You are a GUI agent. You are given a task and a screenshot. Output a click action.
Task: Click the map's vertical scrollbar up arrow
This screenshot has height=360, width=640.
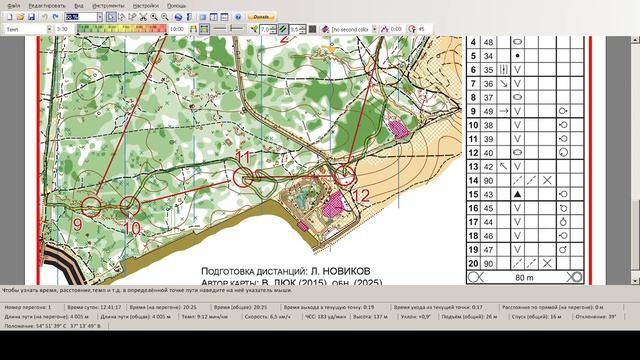coord(635,40)
